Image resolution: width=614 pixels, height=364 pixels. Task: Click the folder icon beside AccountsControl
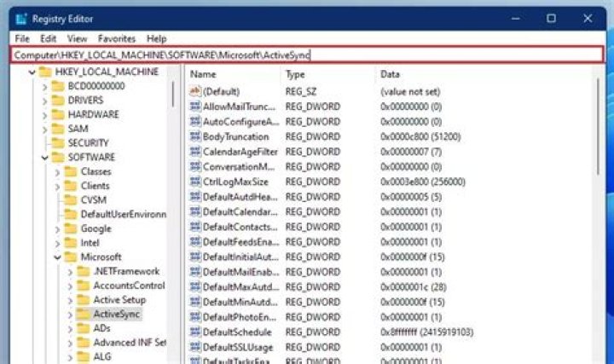click(84, 286)
